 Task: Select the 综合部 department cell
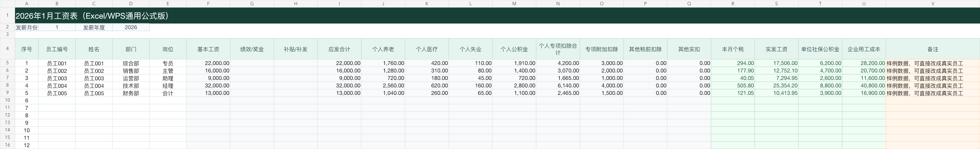[x=131, y=63]
